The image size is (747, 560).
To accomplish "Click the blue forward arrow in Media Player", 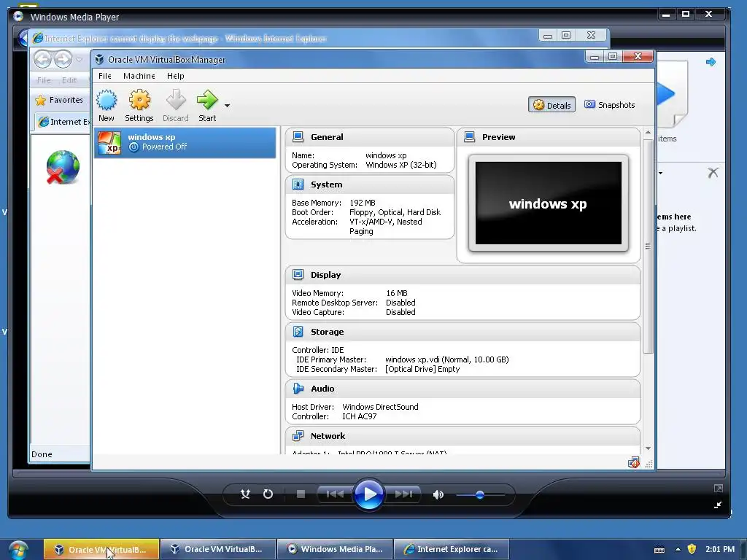I will pos(711,62).
